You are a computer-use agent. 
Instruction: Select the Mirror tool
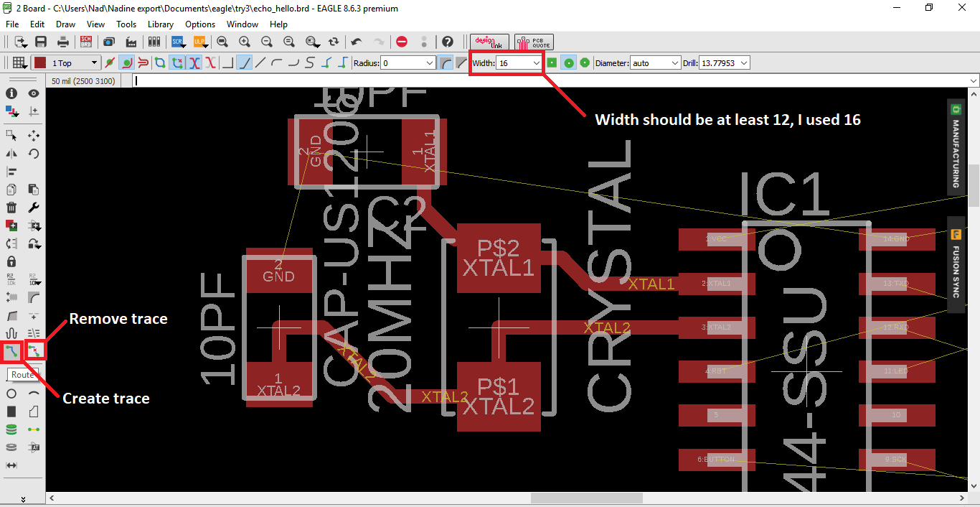tap(11, 154)
